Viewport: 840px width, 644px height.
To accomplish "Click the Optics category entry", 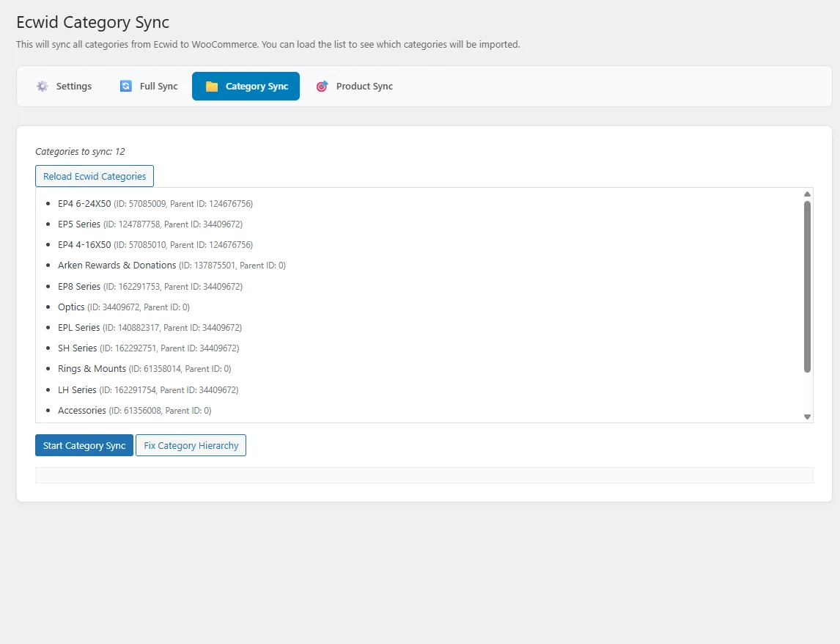I will click(124, 307).
